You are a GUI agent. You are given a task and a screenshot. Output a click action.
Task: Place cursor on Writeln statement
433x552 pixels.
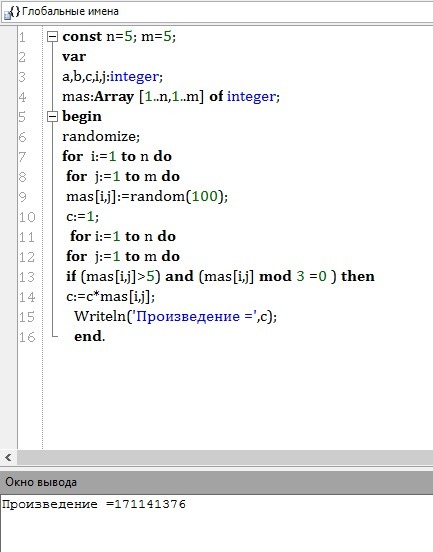pyautogui.click(x=175, y=316)
